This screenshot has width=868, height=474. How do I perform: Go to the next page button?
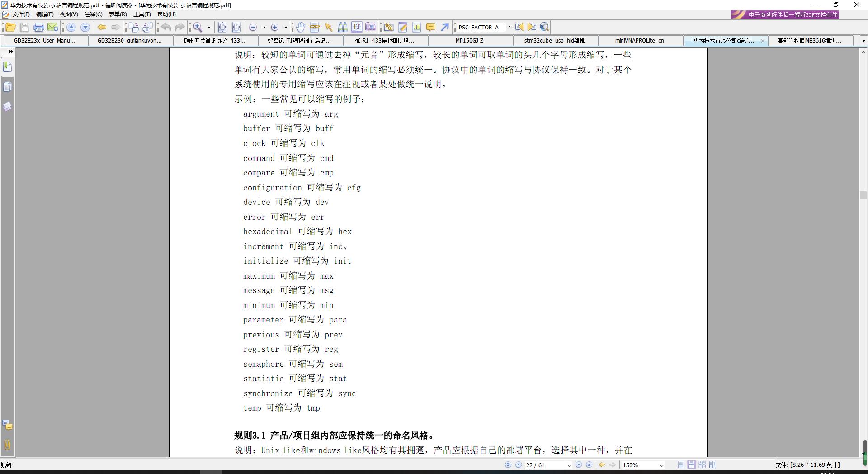pyautogui.click(x=578, y=465)
